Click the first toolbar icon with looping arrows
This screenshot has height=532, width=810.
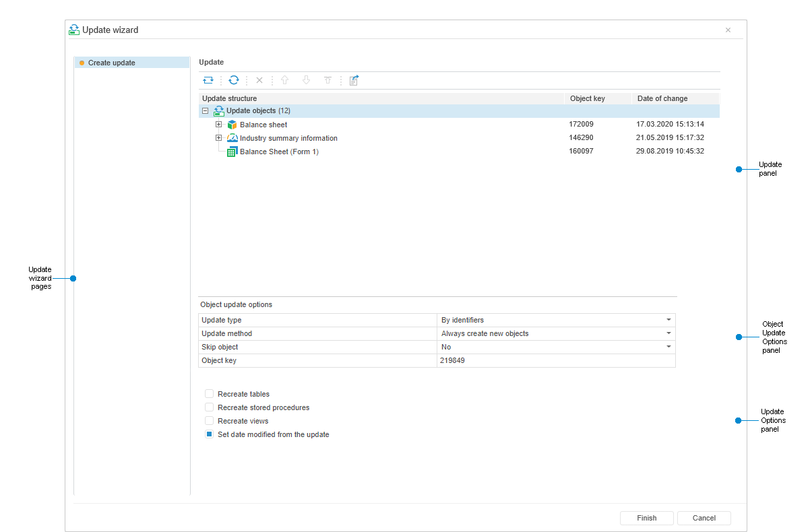click(208, 80)
